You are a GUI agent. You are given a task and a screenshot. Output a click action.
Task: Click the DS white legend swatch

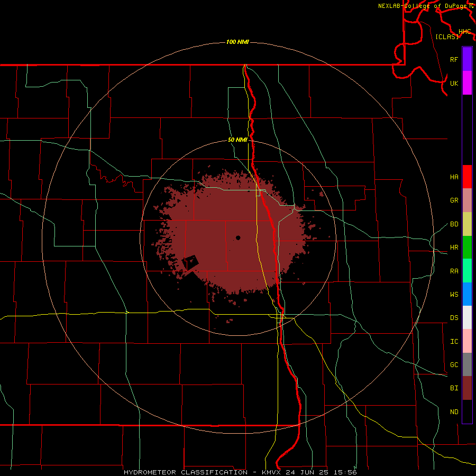point(467,317)
